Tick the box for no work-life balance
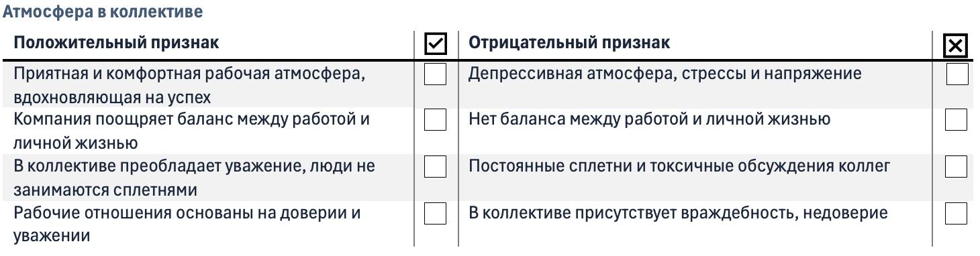The image size is (980, 256). (957, 120)
